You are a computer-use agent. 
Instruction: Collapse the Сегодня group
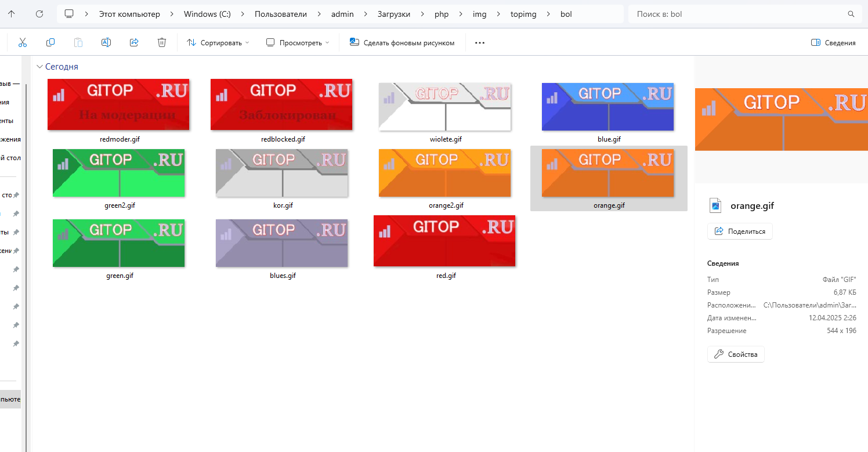pyautogui.click(x=39, y=67)
